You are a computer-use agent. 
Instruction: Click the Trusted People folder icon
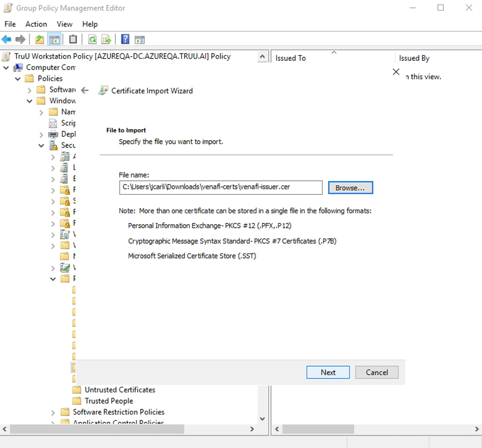tap(77, 401)
